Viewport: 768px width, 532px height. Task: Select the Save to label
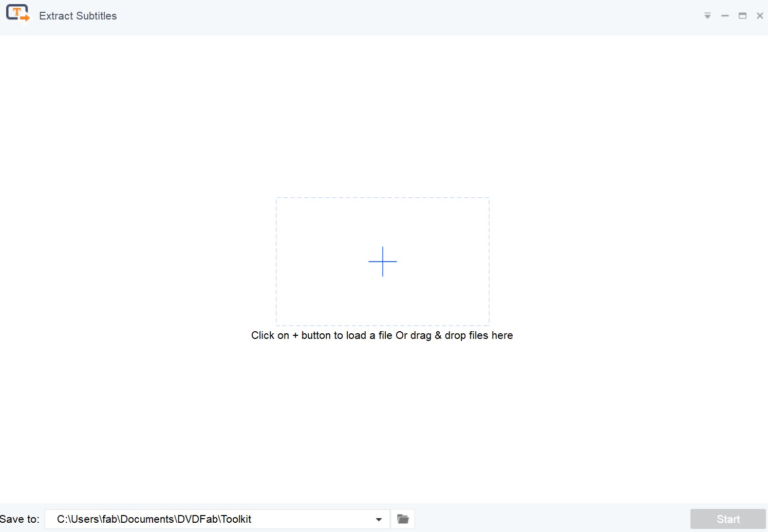[20, 519]
